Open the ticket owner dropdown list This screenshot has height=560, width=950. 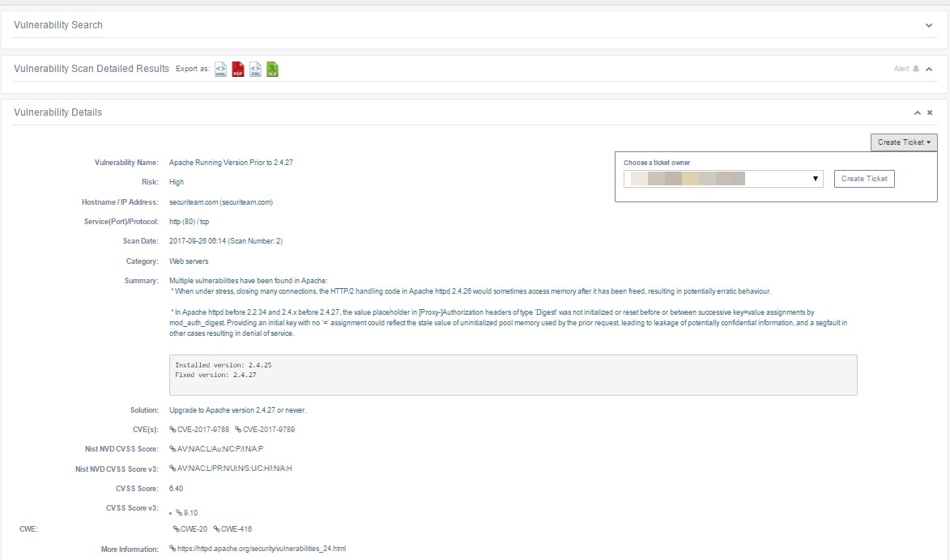coord(723,179)
